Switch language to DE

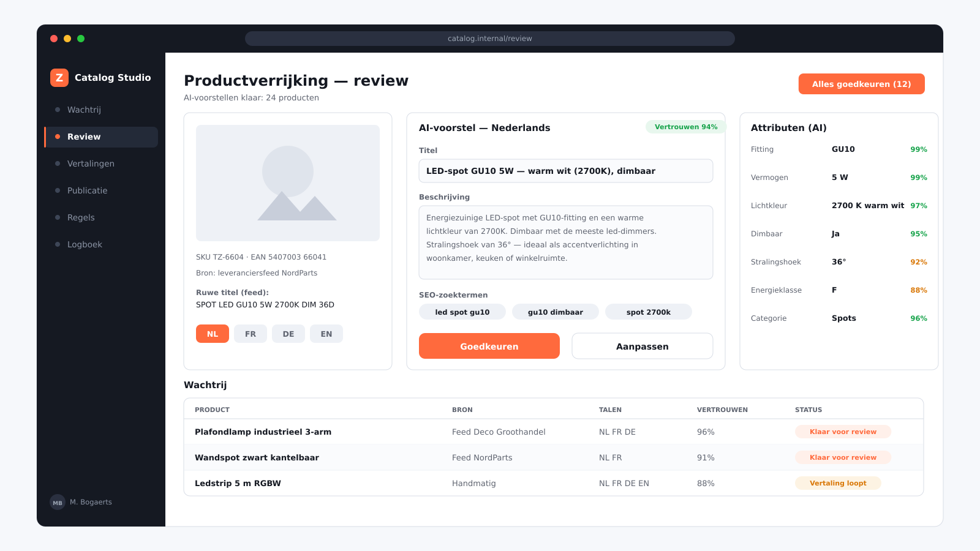(288, 334)
